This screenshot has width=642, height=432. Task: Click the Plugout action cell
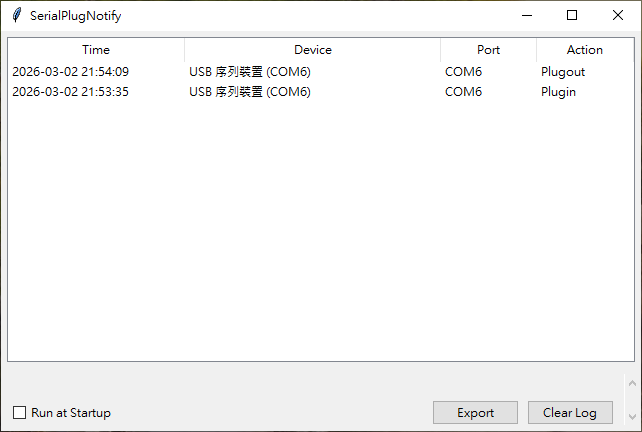click(x=563, y=72)
